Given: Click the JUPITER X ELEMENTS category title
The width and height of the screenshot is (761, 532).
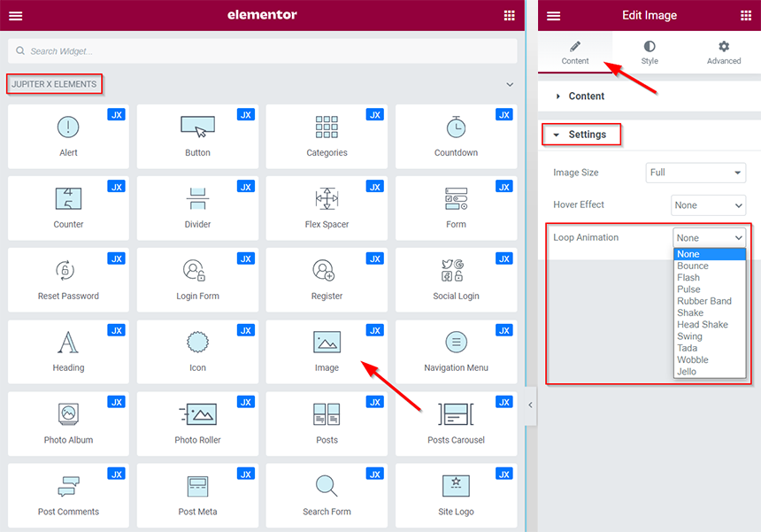Looking at the screenshot, I should click(54, 84).
